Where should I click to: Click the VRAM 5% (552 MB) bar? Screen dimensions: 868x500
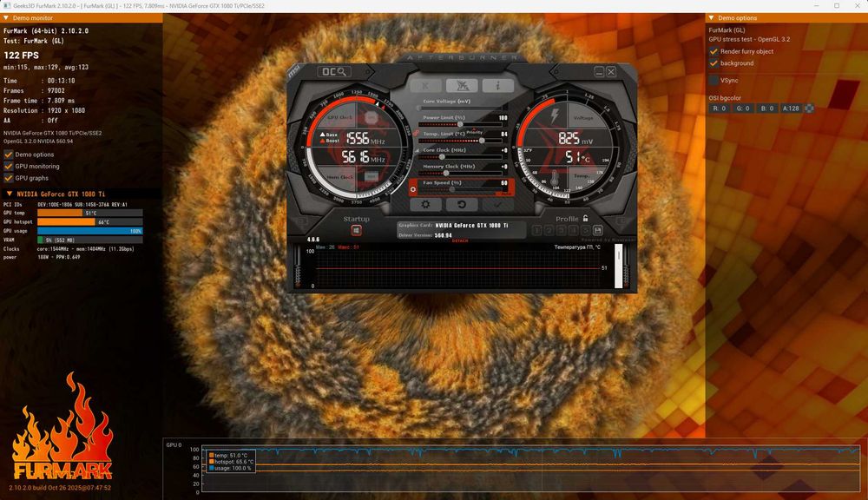(x=89, y=240)
